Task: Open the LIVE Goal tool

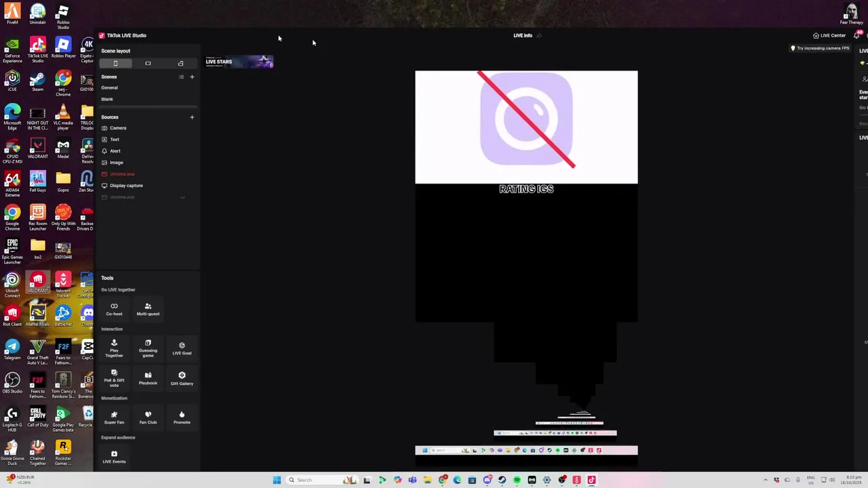Action: pyautogui.click(x=182, y=348)
